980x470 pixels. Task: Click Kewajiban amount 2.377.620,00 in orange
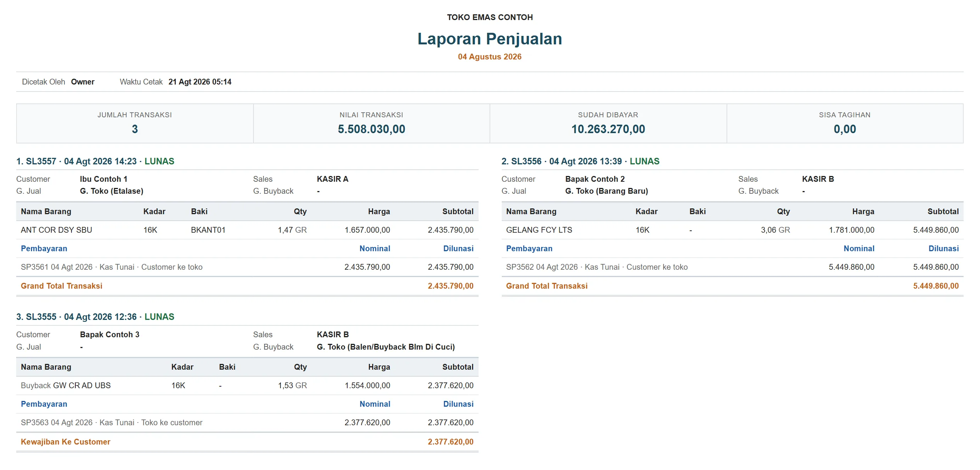(x=450, y=442)
